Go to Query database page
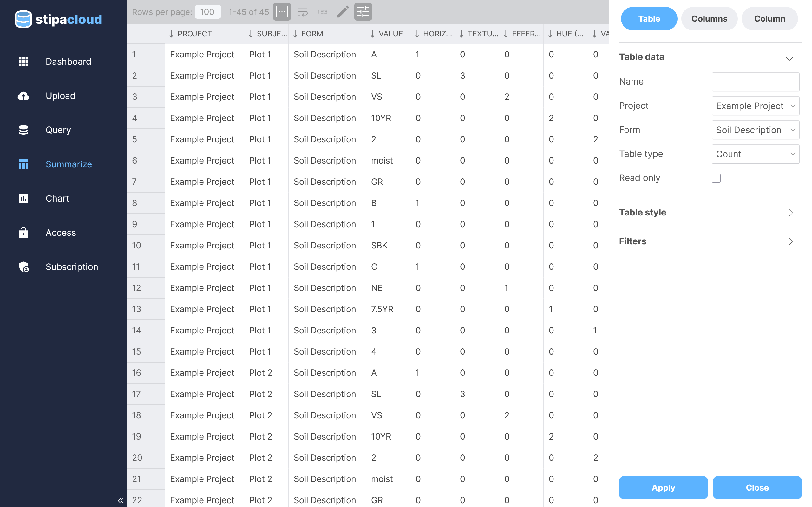Image resolution: width=812 pixels, height=507 pixels. (58, 130)
